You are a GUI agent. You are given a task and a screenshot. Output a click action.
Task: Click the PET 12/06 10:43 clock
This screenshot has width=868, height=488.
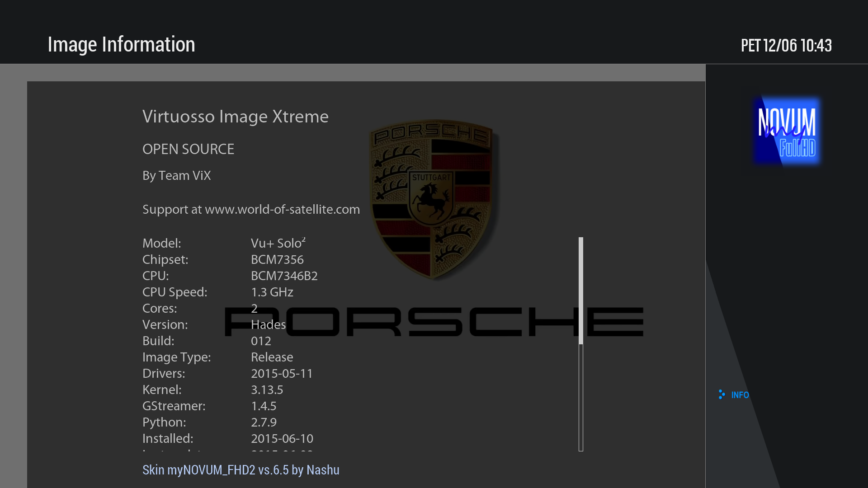[x=786, y=45]
